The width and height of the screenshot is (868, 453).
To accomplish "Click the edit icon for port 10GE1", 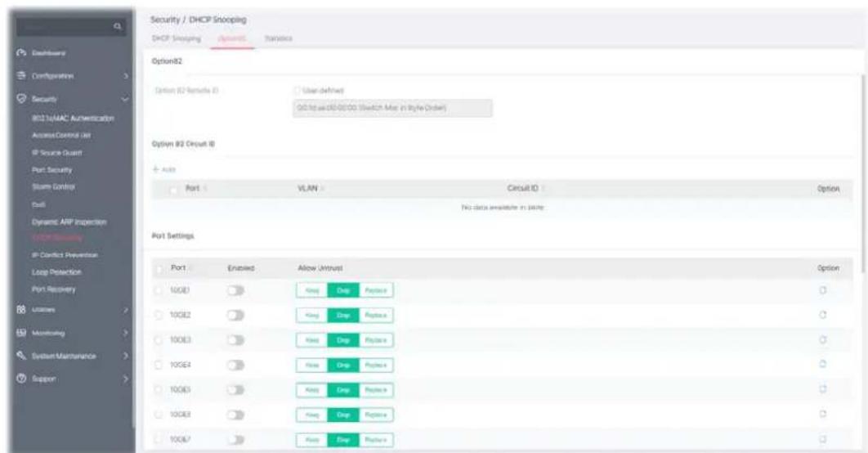I will click(x=822, y=290).
